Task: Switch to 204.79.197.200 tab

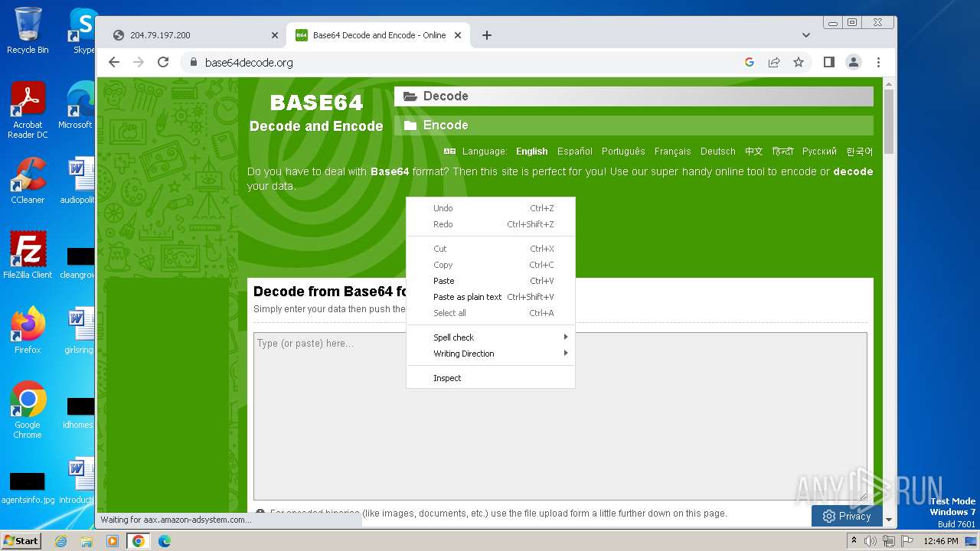Action: pyautogui.click(x=194, y=35)
